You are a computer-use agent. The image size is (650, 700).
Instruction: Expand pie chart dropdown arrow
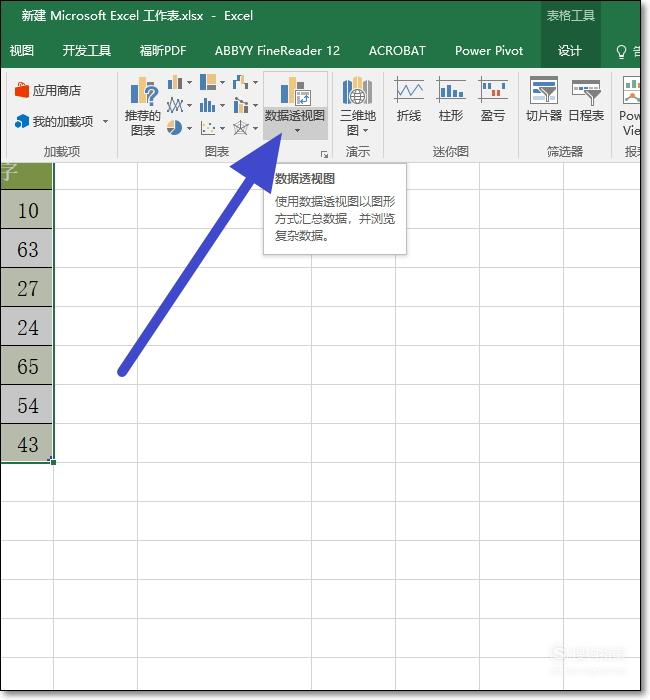click(189, 129)
